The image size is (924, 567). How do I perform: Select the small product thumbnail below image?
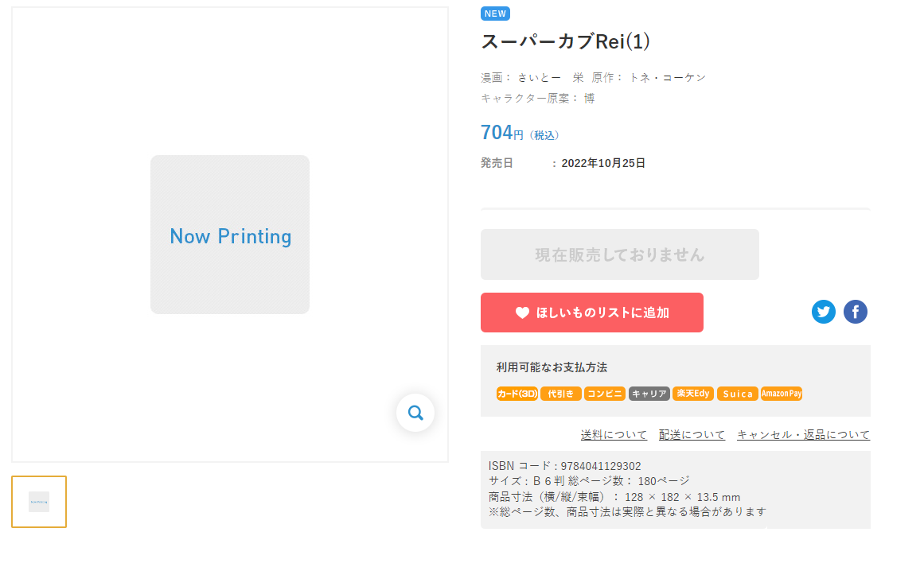coord(39,502)
